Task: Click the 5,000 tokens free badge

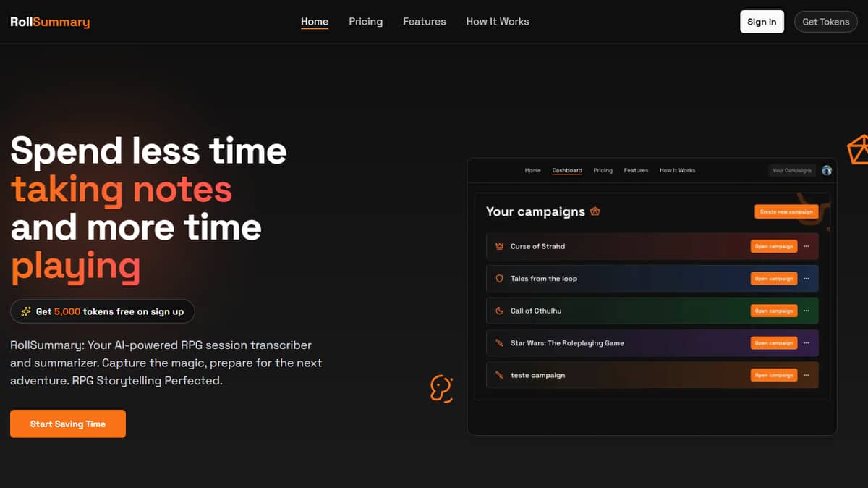Action: pyautogui.click(x=102, y=311)
